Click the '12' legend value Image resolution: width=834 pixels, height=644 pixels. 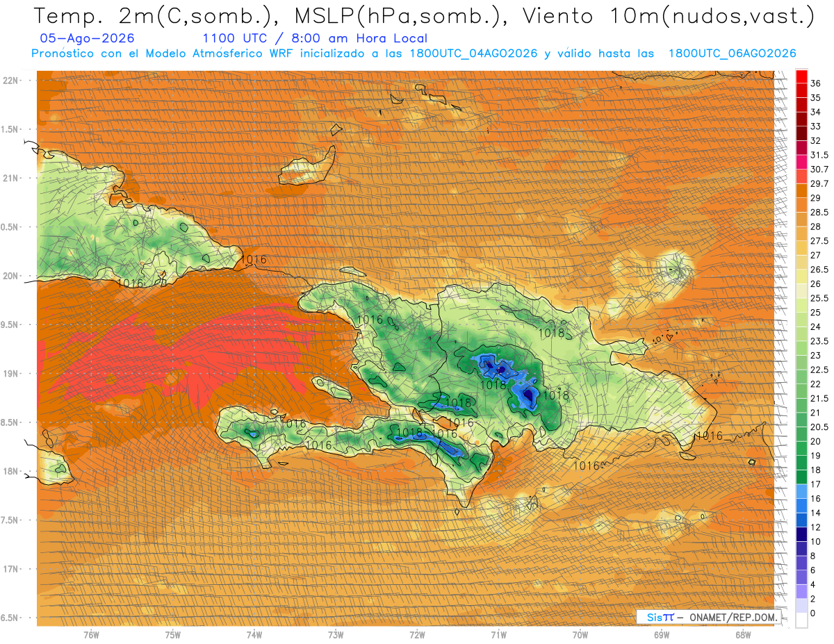tap(816, 527)
